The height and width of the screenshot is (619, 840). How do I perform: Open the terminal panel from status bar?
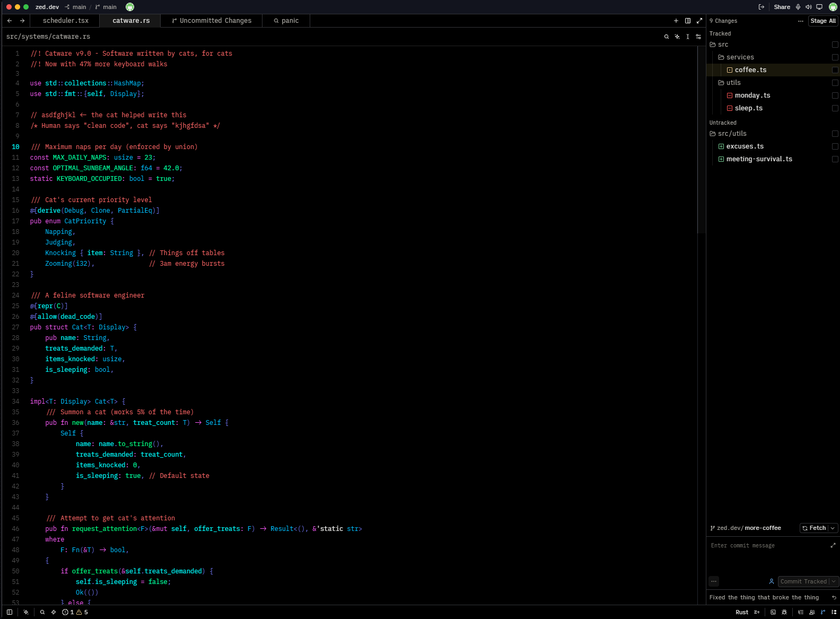point(773,612)
